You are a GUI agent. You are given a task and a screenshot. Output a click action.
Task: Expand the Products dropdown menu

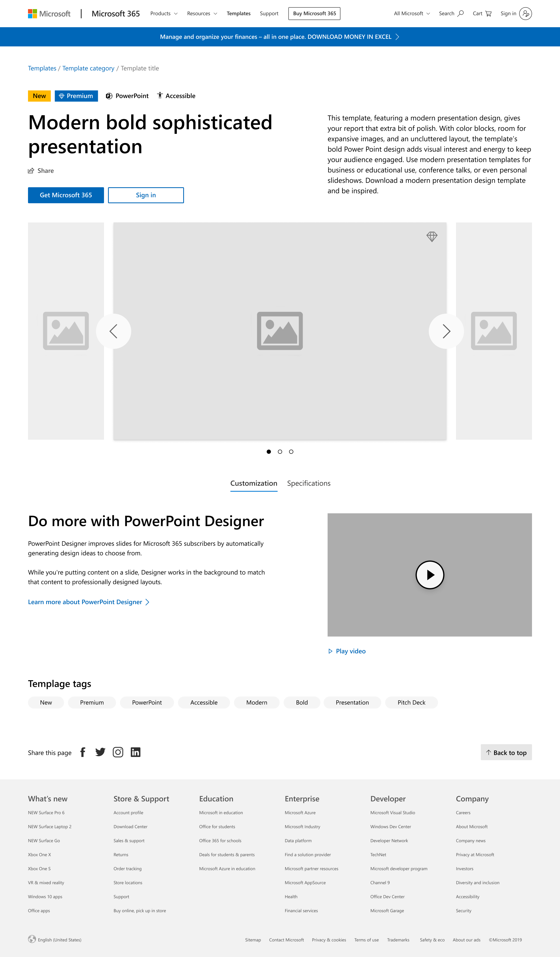click(164, 14)
